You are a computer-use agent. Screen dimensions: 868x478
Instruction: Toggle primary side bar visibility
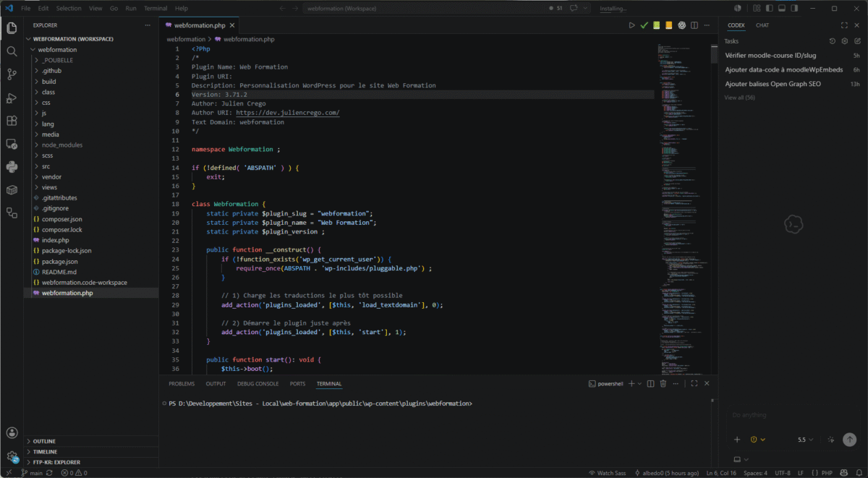(x=769, y=9)
